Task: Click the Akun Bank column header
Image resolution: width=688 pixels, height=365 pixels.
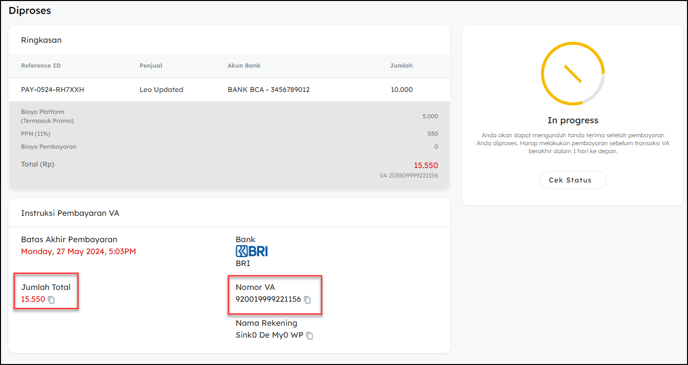Action: point(244,66)
